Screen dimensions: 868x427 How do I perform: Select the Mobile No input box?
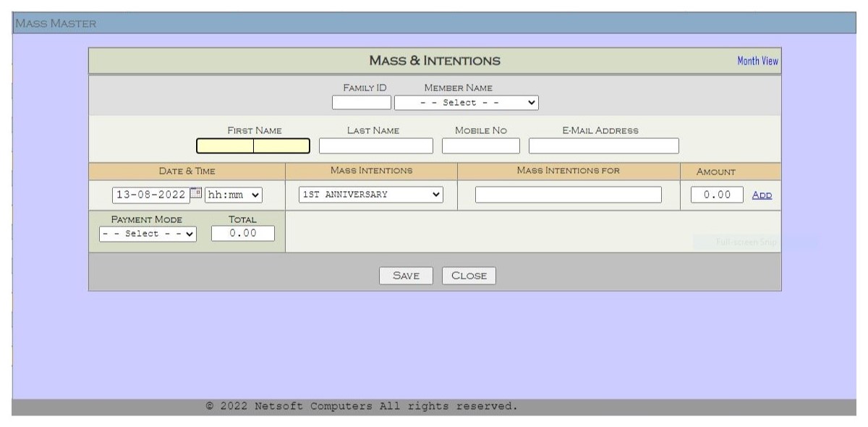click(x=480, y=146)
